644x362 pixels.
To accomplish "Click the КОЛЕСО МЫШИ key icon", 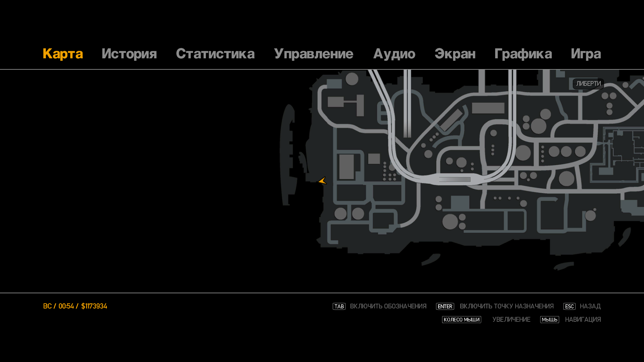I will (x=461, y=319).
